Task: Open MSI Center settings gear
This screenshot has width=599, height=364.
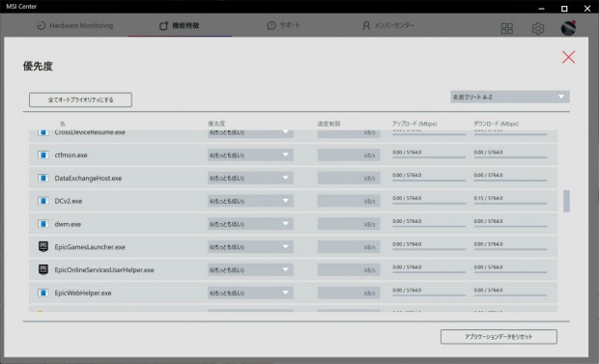Action: pyautogui.click(x=538, y=28)
